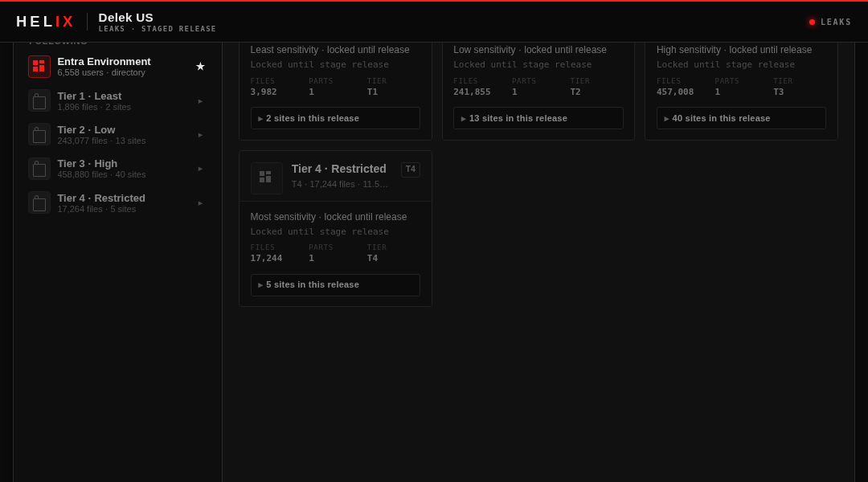This screenshot has height=482, width=868.
Task: Expand 40 sites in this release
Action: [741, 118]
